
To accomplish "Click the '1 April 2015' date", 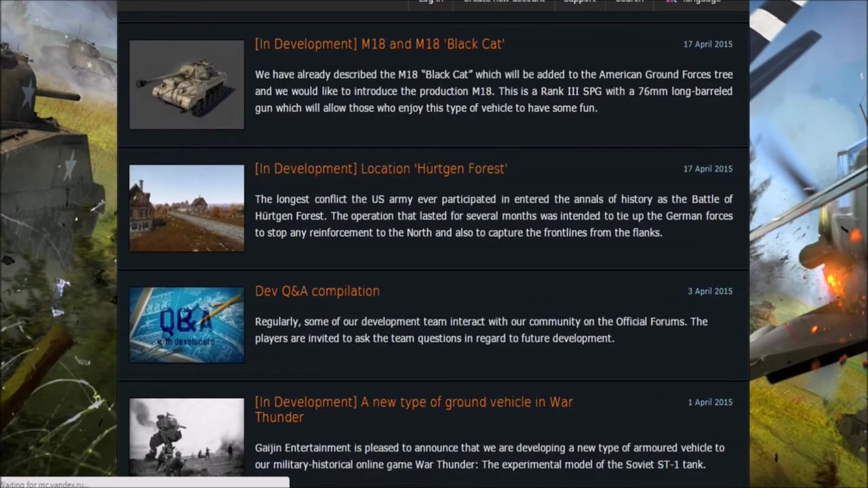I will (x=710, y=402).
